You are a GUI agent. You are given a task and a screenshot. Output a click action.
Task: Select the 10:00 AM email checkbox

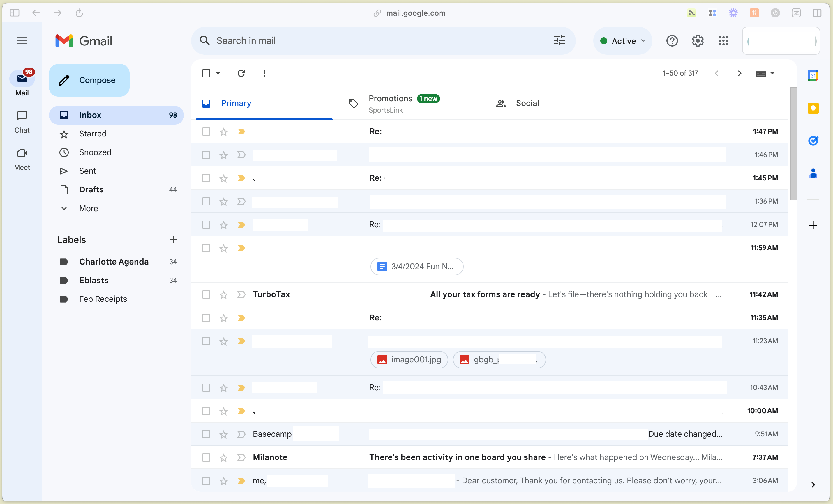[206, 411]
